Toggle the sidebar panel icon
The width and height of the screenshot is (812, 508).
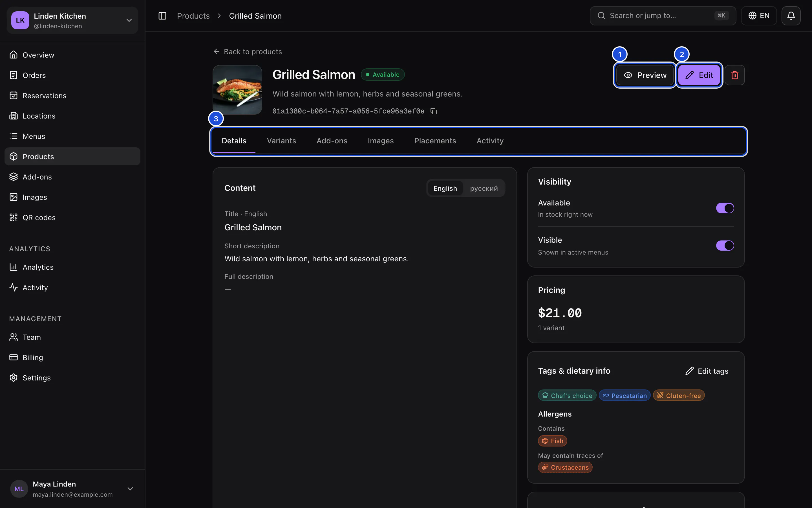click(x=162, y=16)
